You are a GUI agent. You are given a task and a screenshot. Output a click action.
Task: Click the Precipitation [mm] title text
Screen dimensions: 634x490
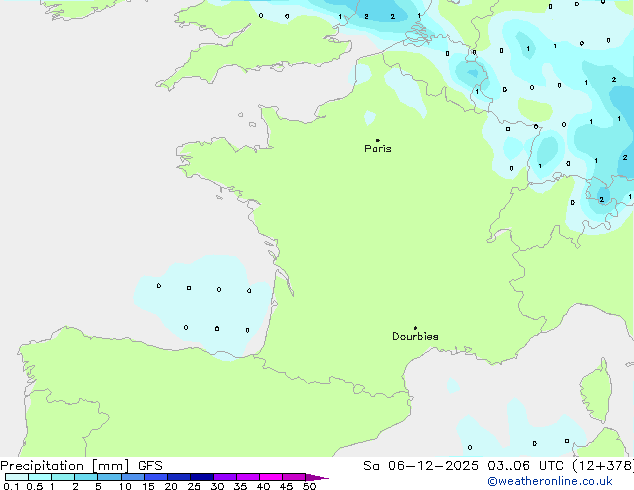pyautogui.click(x=65, y=466)
